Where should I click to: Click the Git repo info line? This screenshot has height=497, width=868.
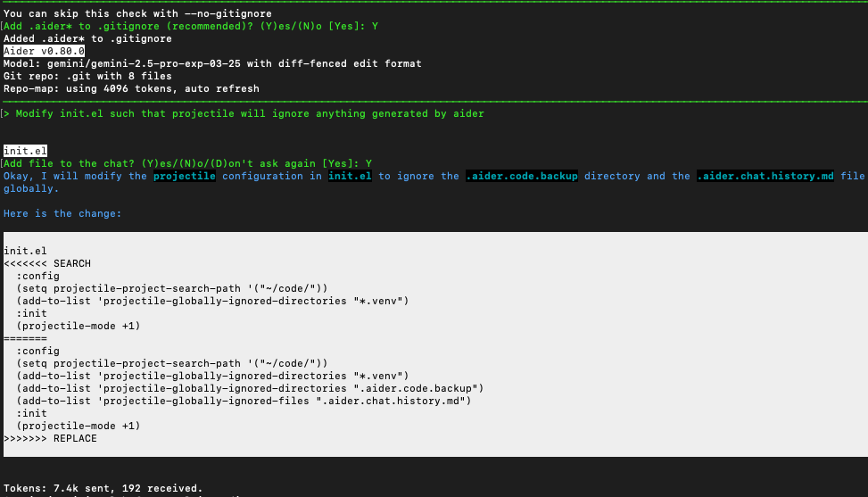pyautogui.click(x=87, y=76)
